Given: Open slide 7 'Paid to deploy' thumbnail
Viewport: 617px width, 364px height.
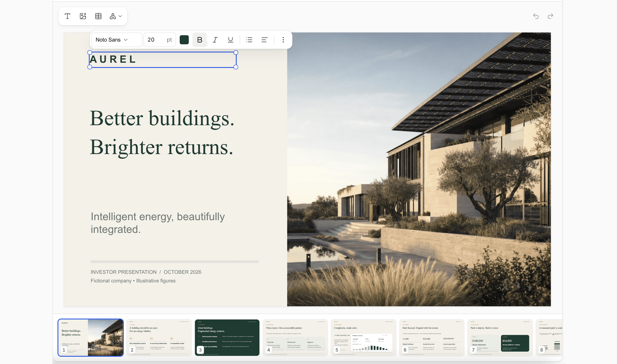Looking at the screenshot, I should pyautogui.click(x=500, y=337).
